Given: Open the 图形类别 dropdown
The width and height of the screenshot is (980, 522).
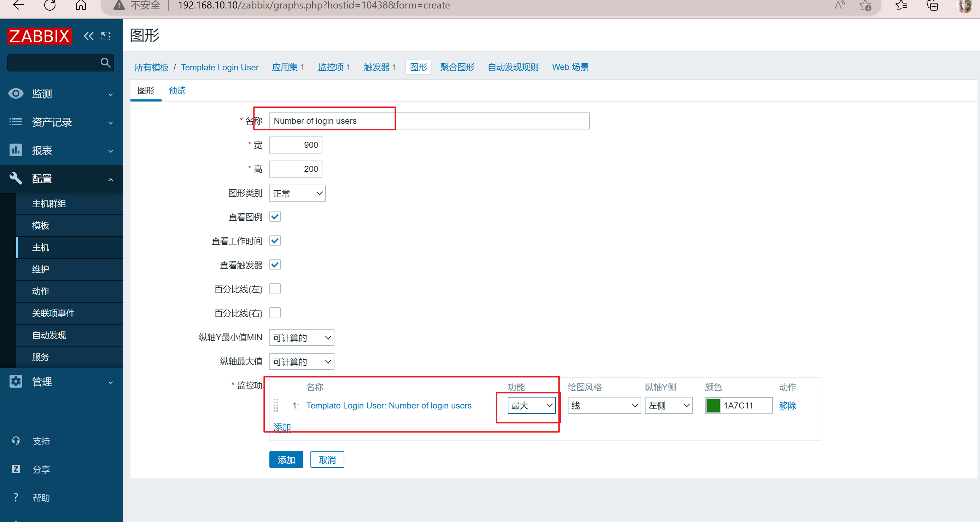Looking at the screenshot, I should [298, 193].
